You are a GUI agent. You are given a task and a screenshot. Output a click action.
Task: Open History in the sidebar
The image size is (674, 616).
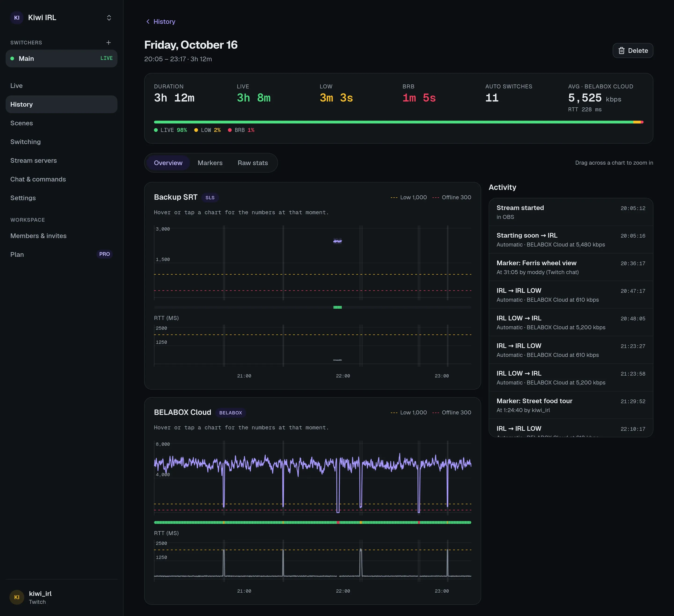(x=62, y=104)
